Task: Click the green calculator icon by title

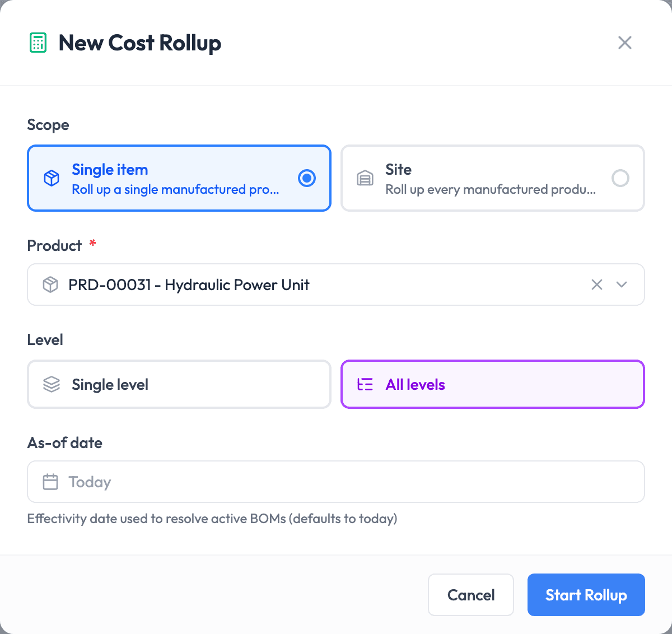Action: [38, 43]
